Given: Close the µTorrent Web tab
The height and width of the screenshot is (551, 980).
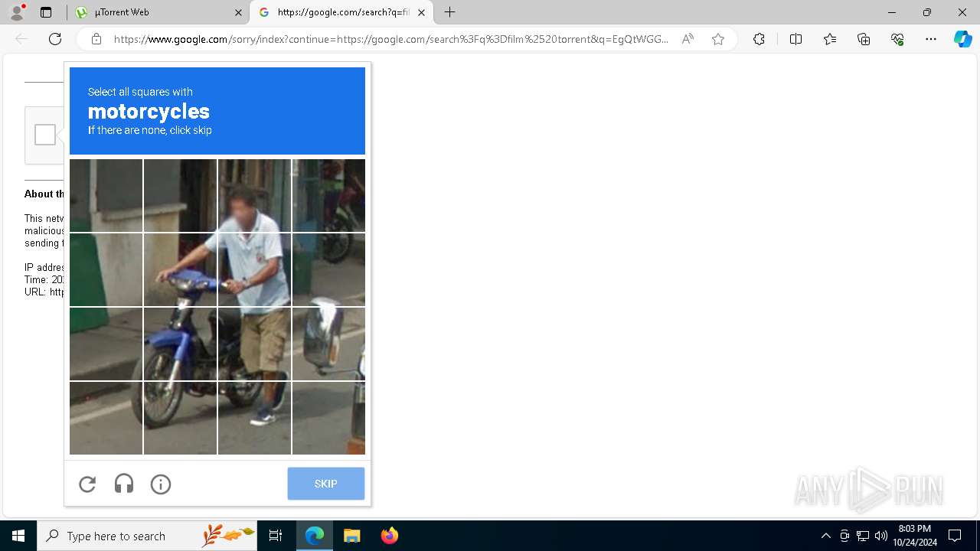Looking at the screenshot, I should (x=238, y=12).
